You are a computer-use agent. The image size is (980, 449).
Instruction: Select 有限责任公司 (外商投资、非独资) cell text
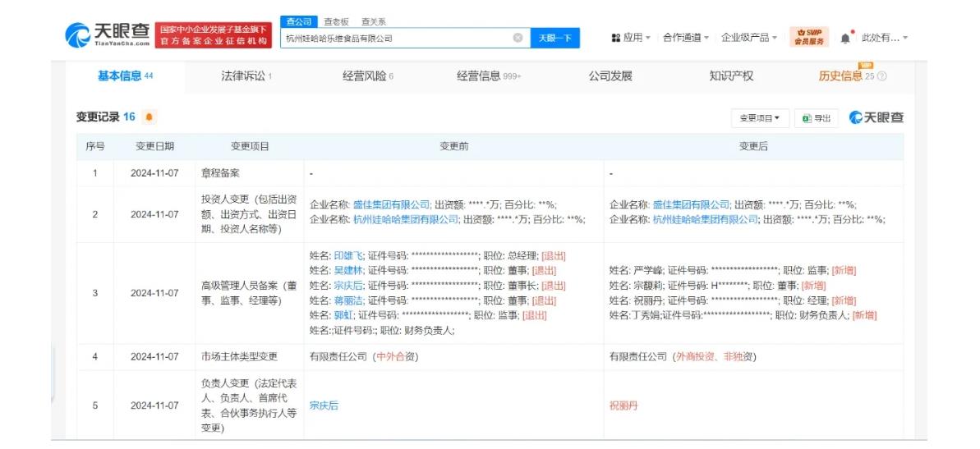683,356
